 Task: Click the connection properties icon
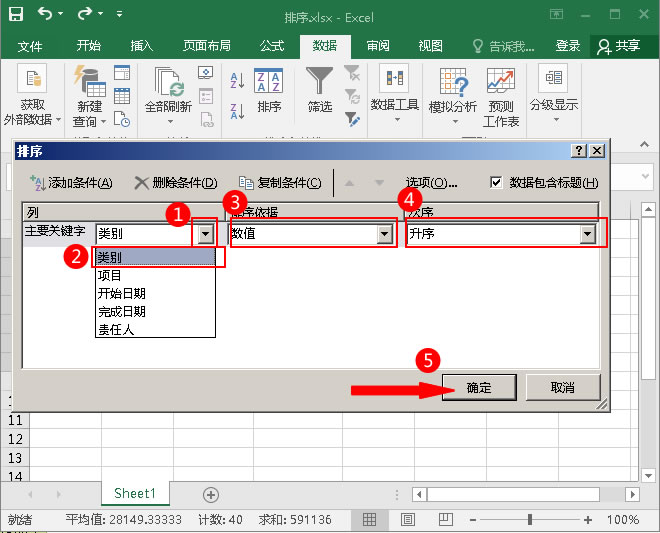(x=206, y=96)
